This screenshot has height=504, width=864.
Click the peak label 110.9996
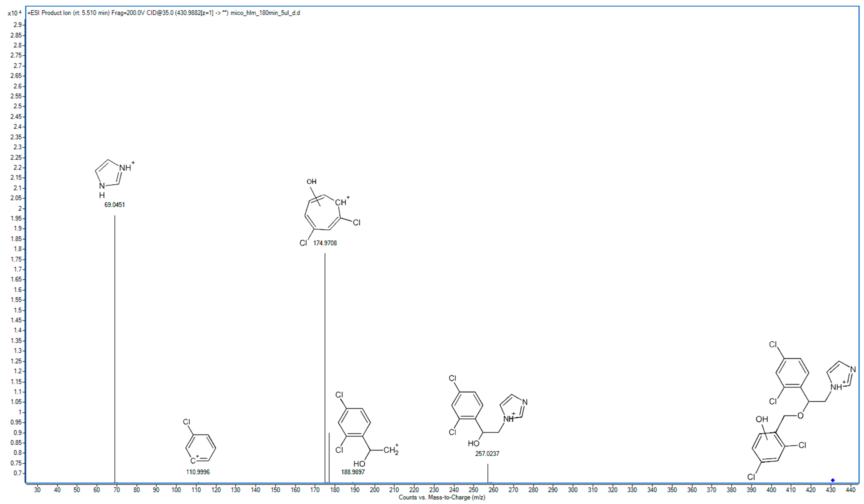click(198, 472)
